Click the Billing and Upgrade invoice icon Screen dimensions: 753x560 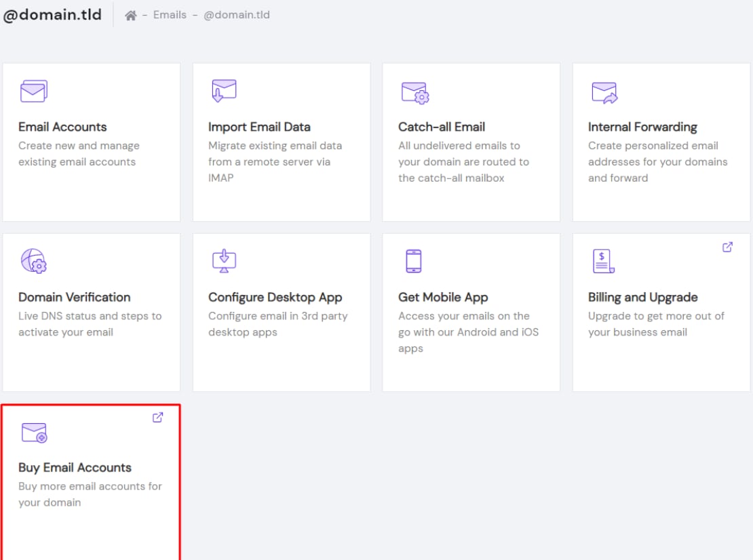coord(603,261)
